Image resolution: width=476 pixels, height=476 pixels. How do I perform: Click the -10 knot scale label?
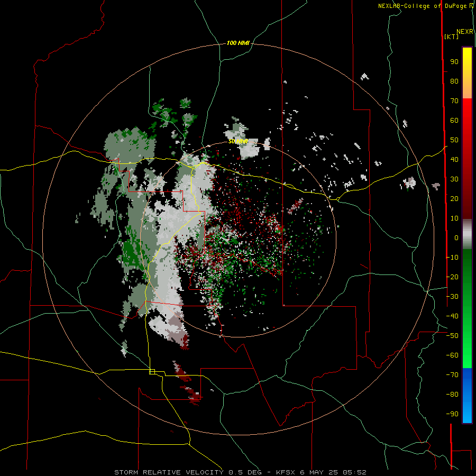tap(452, 258)
